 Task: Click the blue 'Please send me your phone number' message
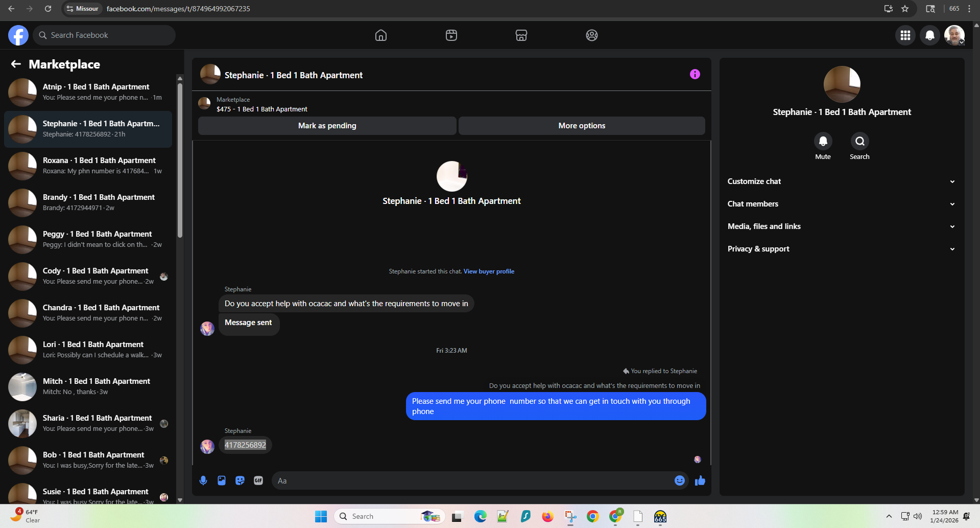click(556, 406)
